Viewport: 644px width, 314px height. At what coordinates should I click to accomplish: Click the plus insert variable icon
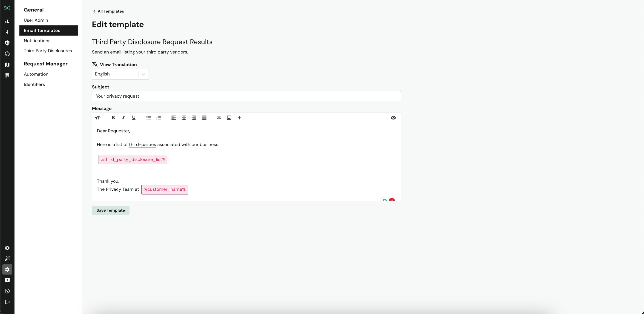tap(239, 118)
